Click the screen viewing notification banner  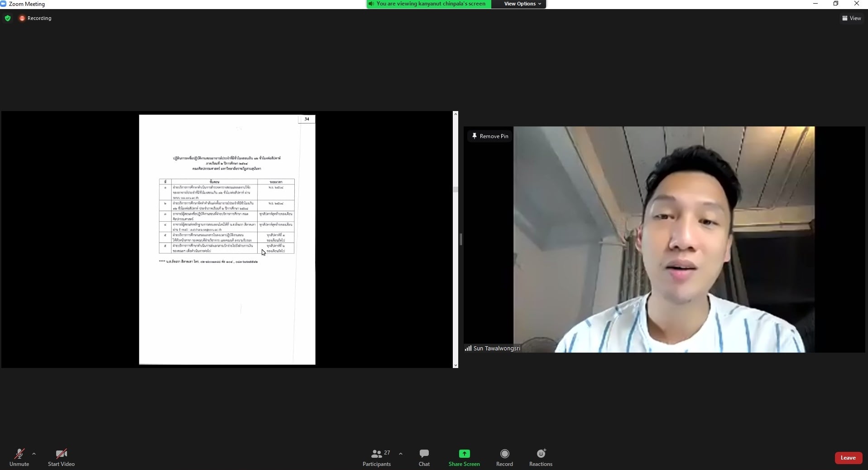pos(428,4)
